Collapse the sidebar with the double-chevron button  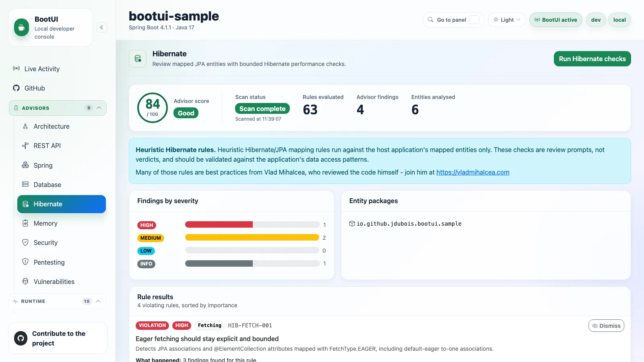(102, 27)
